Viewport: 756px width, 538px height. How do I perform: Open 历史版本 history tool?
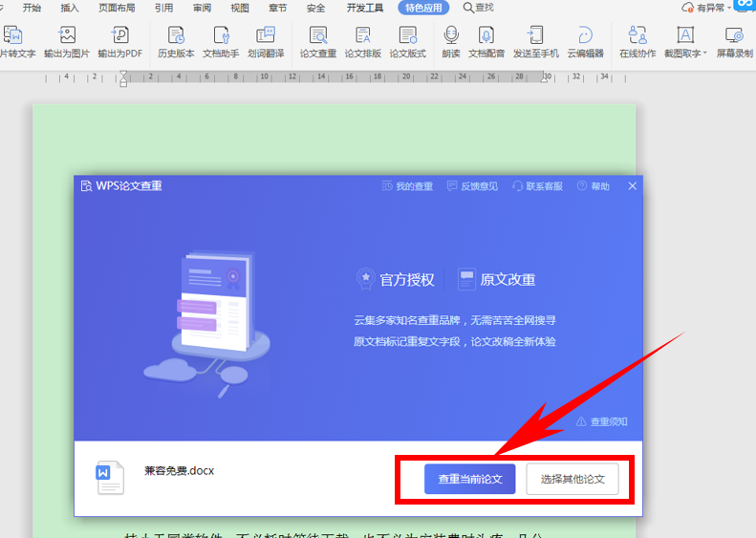pyautogui.click(x=176, y=42)
